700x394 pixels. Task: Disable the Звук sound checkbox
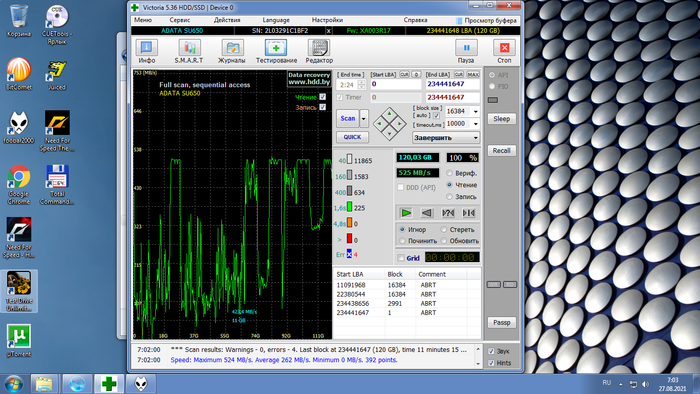[491, 351]
